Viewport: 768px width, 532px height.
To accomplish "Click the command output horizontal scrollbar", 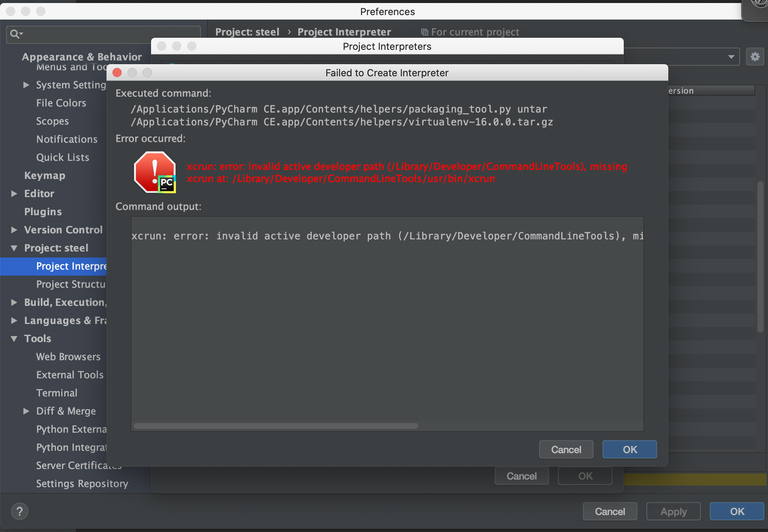I will point(276,426).
